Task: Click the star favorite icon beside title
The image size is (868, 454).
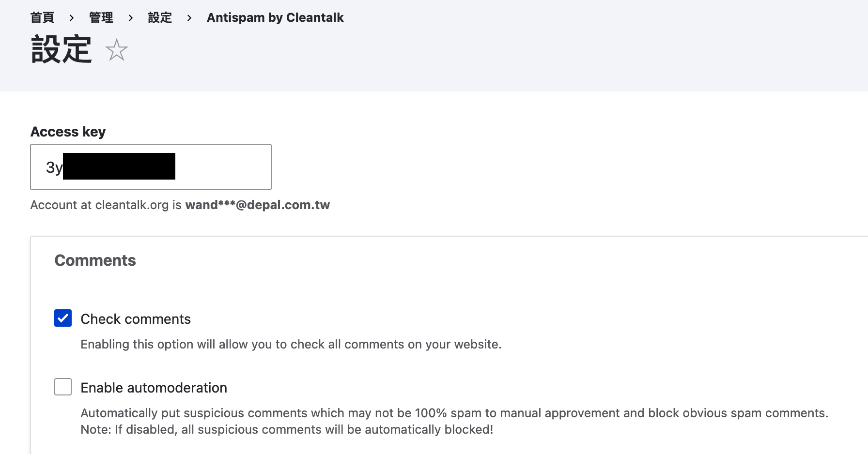Action: click(x=117, y=50)
